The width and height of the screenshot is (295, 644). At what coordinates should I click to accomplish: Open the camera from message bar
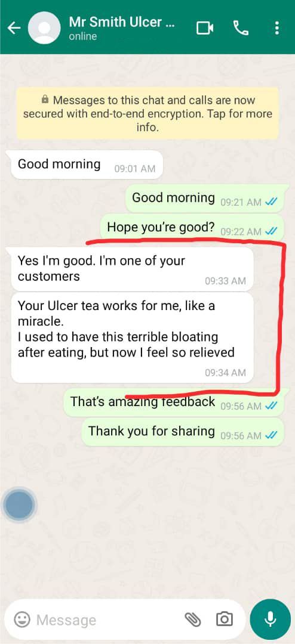(x=224, y=619)
